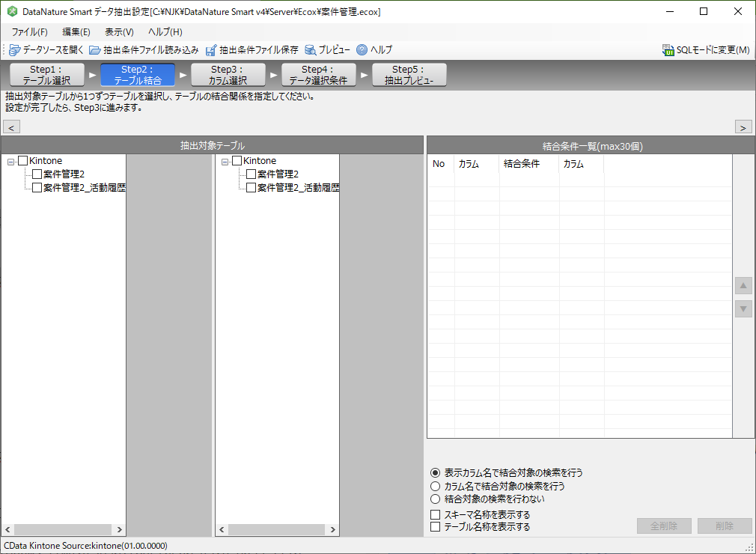Open プレビュー from the toolbar
Screen dimensions: 756x554
(x=311, y=49)
